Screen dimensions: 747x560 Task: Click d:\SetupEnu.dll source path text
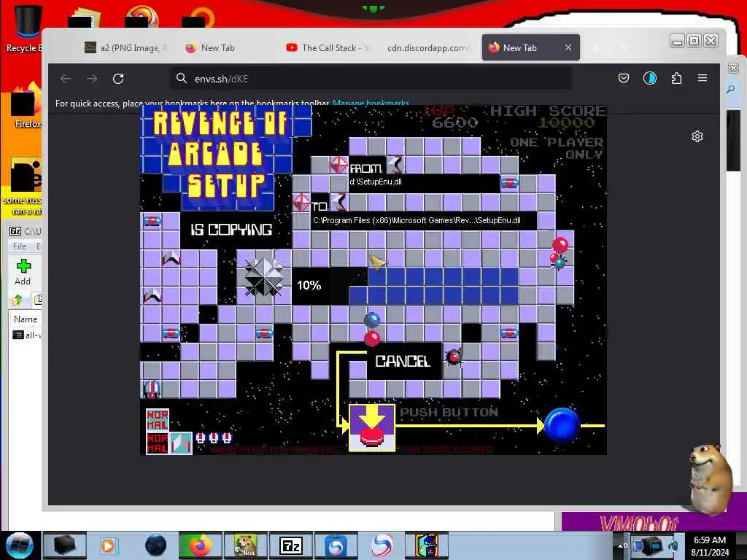tap(376, 182)
